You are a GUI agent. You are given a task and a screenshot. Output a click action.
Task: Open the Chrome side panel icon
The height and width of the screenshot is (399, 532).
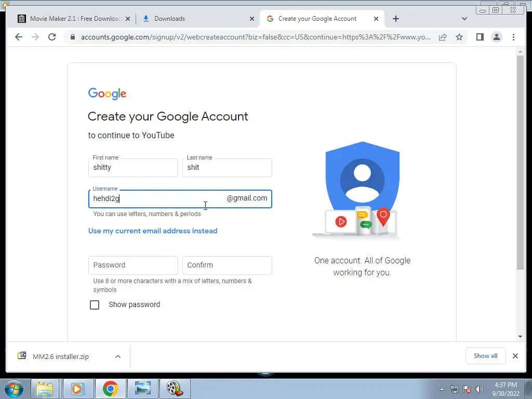(480, 37)
